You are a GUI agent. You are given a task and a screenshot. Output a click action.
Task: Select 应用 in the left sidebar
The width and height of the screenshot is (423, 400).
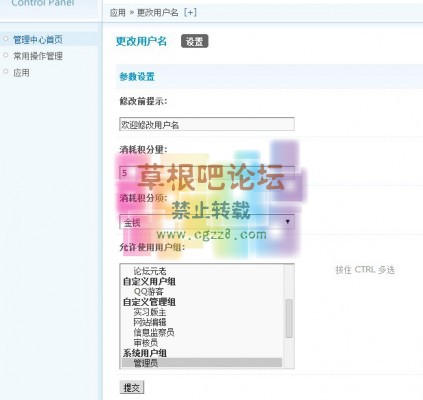click(x=21, y=73)
